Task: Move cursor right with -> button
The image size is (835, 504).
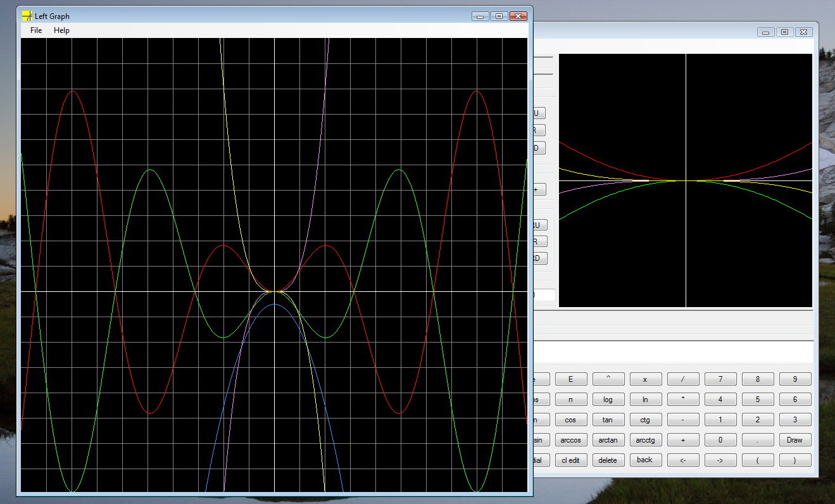Action: (720, 460)
